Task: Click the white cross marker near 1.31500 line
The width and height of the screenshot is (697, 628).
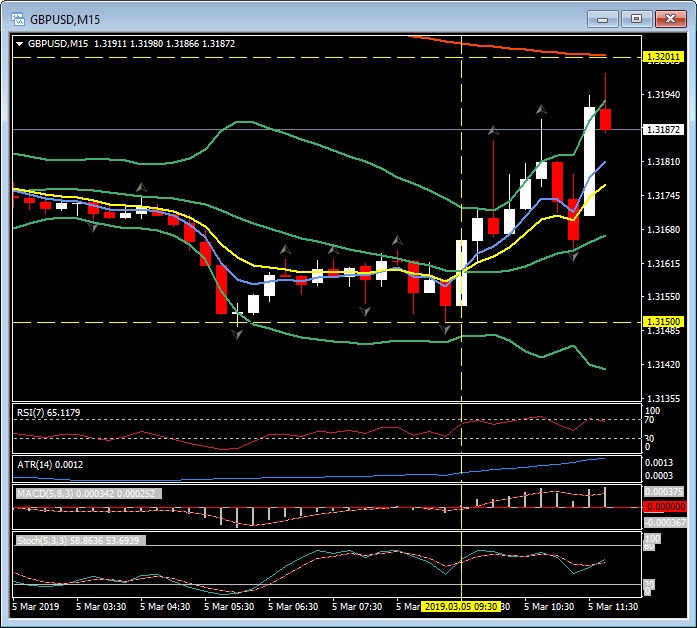Action: [238, 316]
